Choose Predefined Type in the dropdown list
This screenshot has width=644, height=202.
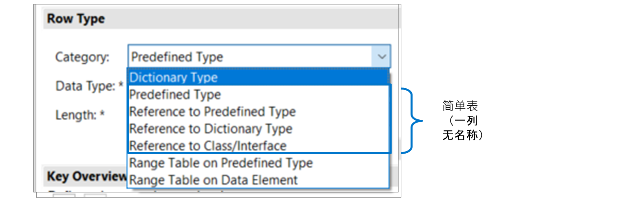[x=258, y=94]
